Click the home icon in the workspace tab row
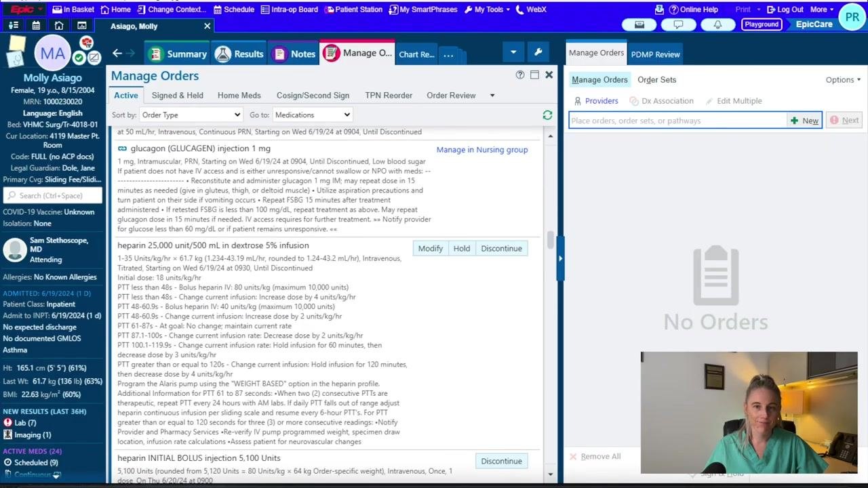The image size is (868, 488). coord(59,26)
